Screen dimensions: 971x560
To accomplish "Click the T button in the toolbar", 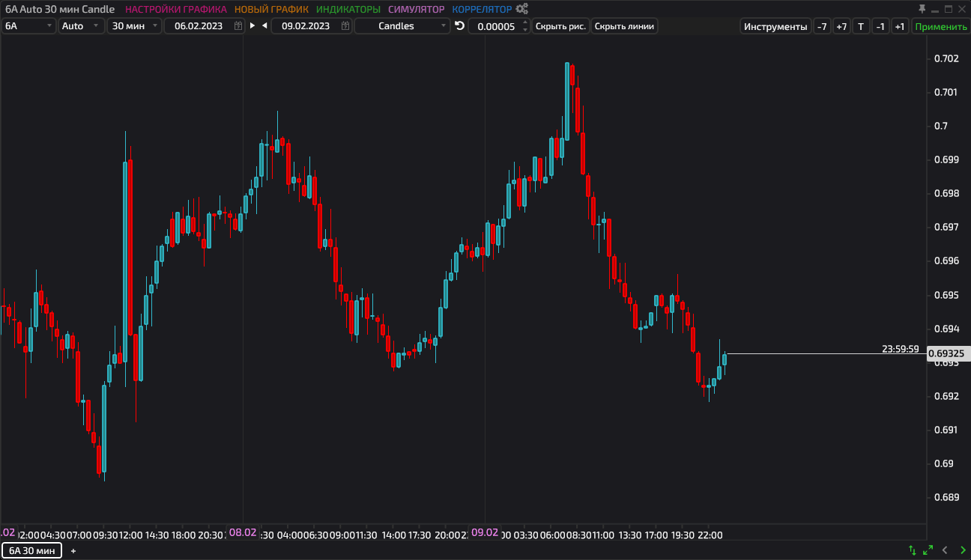I will pyautogui.click(x=861, y=26).
